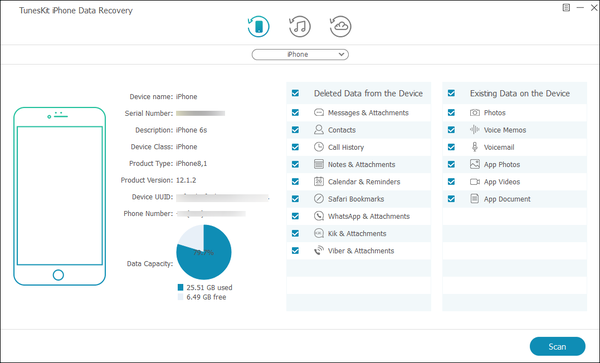Toggle the Voice Memos checkbox

click(452, 130)
